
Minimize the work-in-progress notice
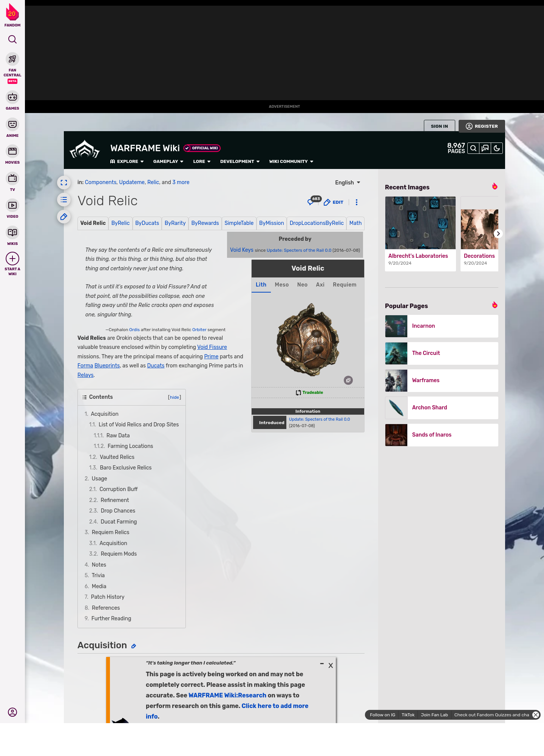click(322, 664)
